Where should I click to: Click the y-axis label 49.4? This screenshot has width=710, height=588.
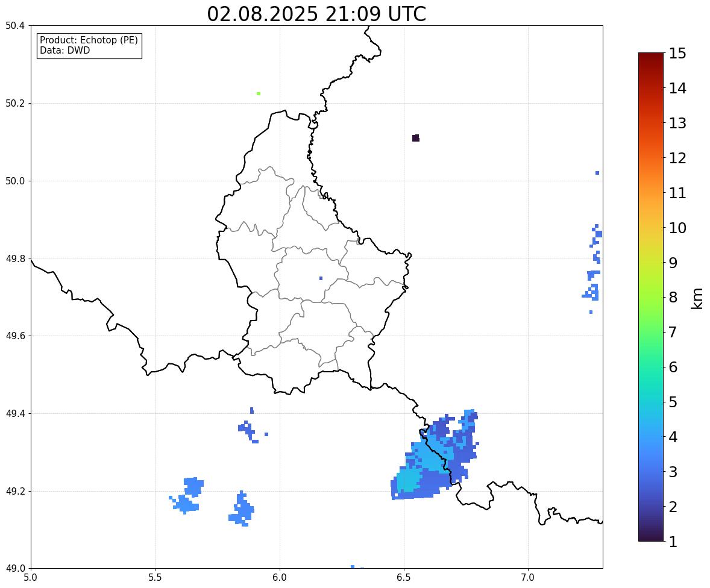[15, 414]
